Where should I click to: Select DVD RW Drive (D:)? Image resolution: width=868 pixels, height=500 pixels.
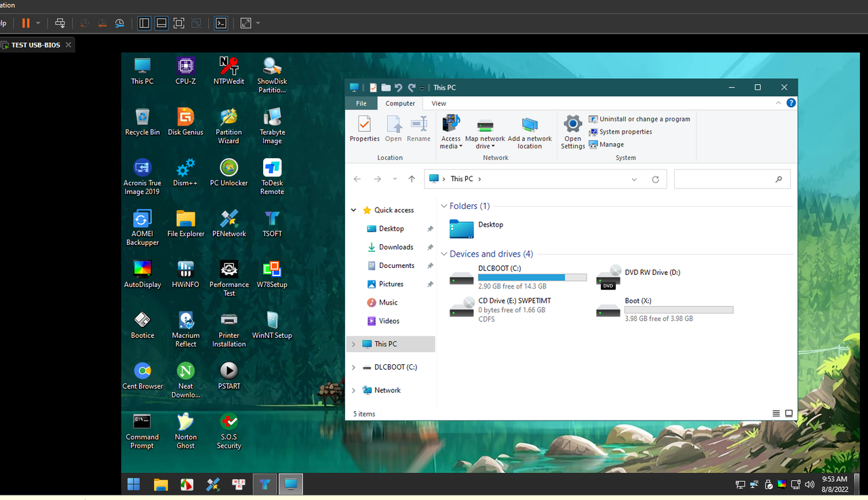point(639,277)
